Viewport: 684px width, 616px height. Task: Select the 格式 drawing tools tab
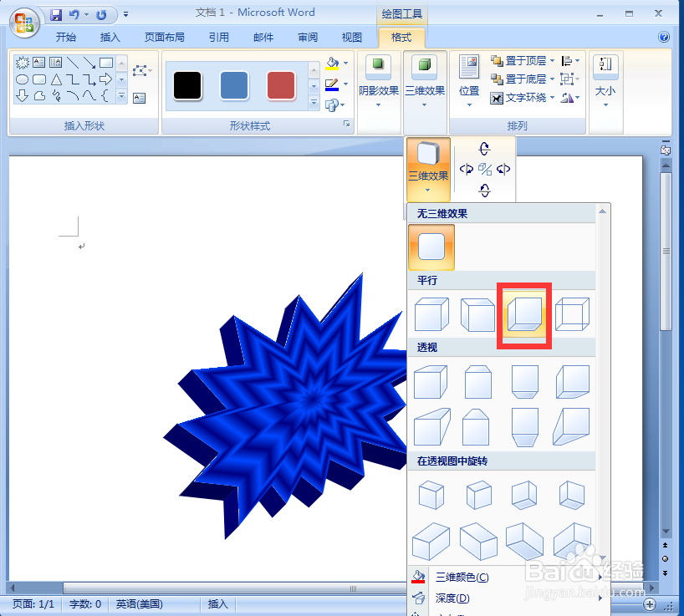pyautogui.click(x=401, y=38)
